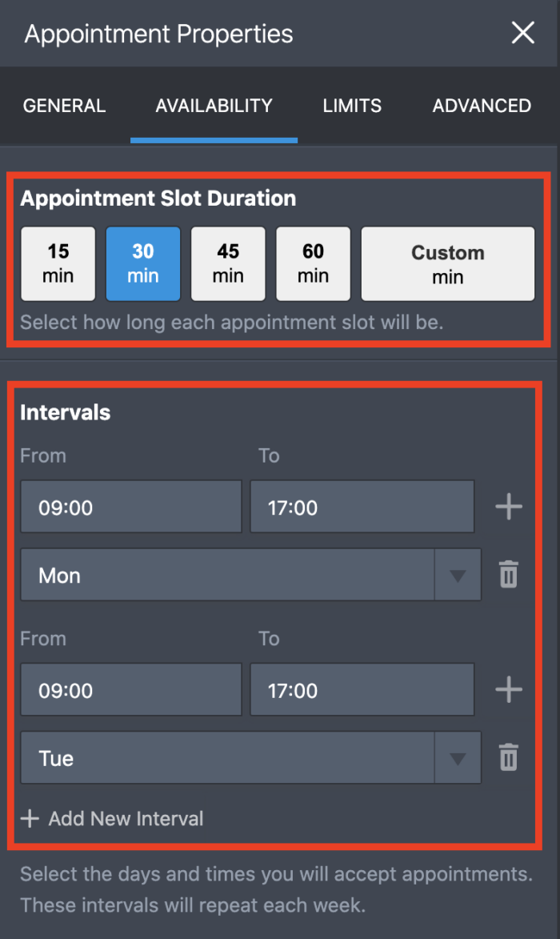Open the Mon day dropdown

tap(250, 575)
